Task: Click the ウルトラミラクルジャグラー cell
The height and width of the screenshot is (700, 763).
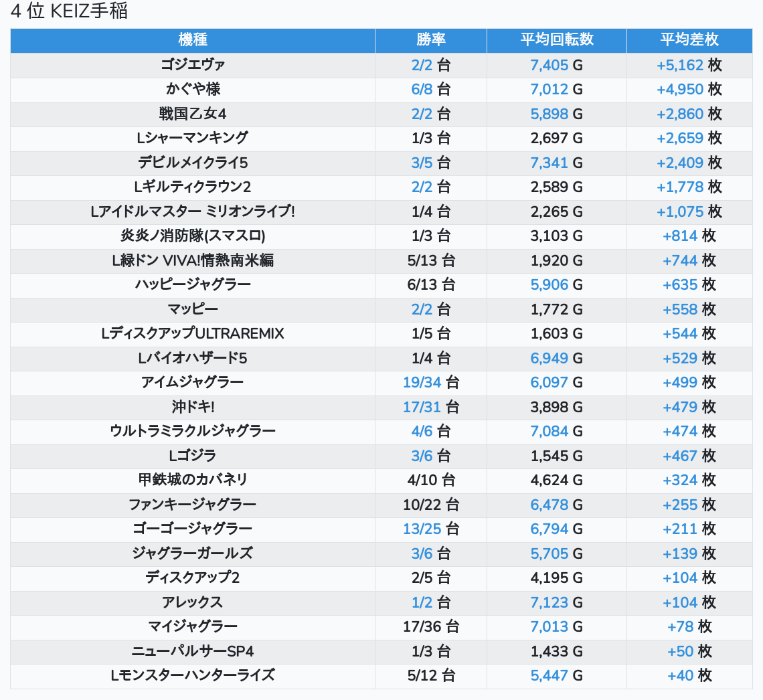Action: pyautogui.click(x=193, y=432)
